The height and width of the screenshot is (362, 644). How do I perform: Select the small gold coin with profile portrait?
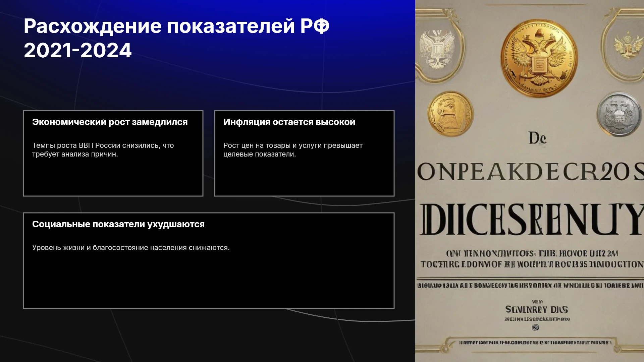pyautogui.click(x=450, y=114)
